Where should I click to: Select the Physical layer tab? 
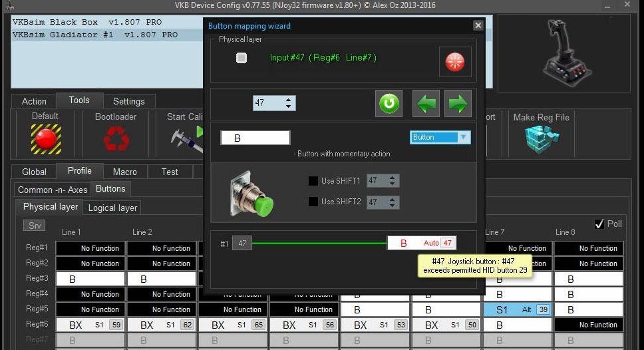pos(50,207)
